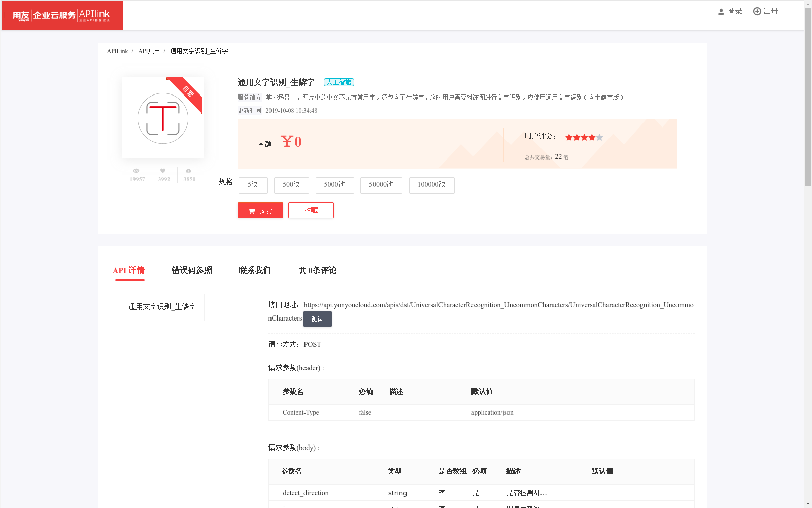The width and height of the screenshot is (812, 508).
Task: Select the 5次 specification option
Action: point(253,185)
